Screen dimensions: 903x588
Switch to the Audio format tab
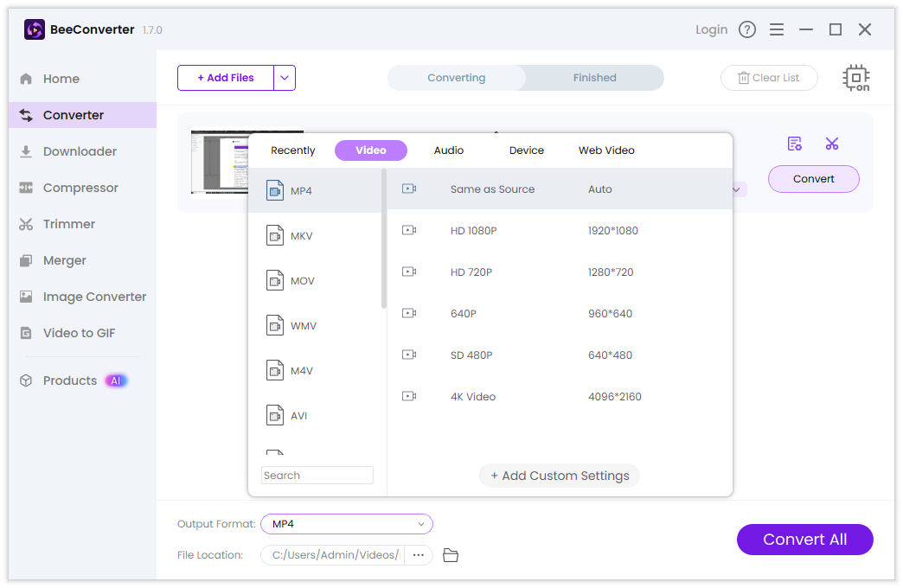tap(449, 150)
